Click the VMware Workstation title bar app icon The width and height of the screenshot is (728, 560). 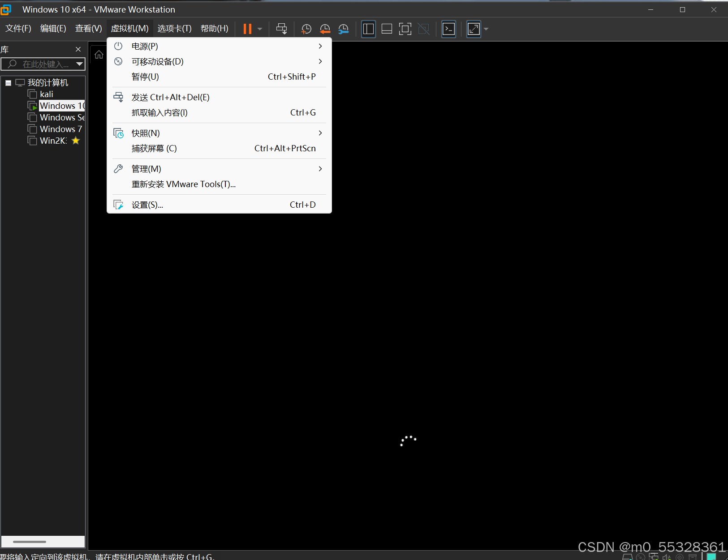point(5,9)
